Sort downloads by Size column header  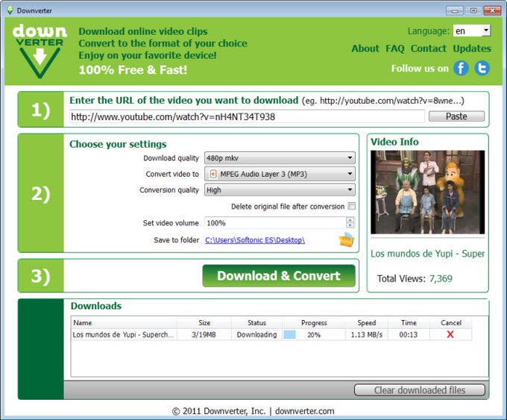pos(204,322)
